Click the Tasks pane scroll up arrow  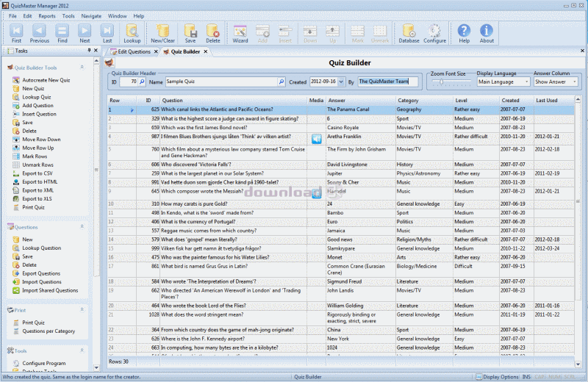(96, 60)
